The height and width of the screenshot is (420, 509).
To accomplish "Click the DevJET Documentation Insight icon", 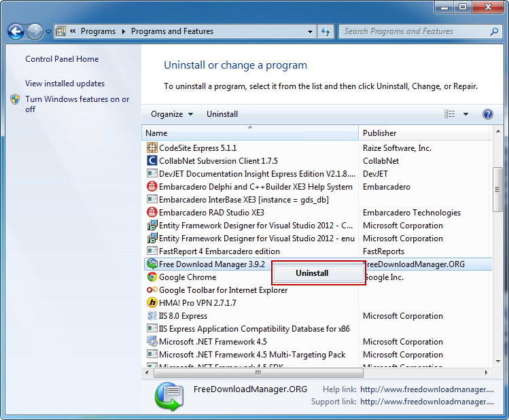I will (x=152, y=174).
